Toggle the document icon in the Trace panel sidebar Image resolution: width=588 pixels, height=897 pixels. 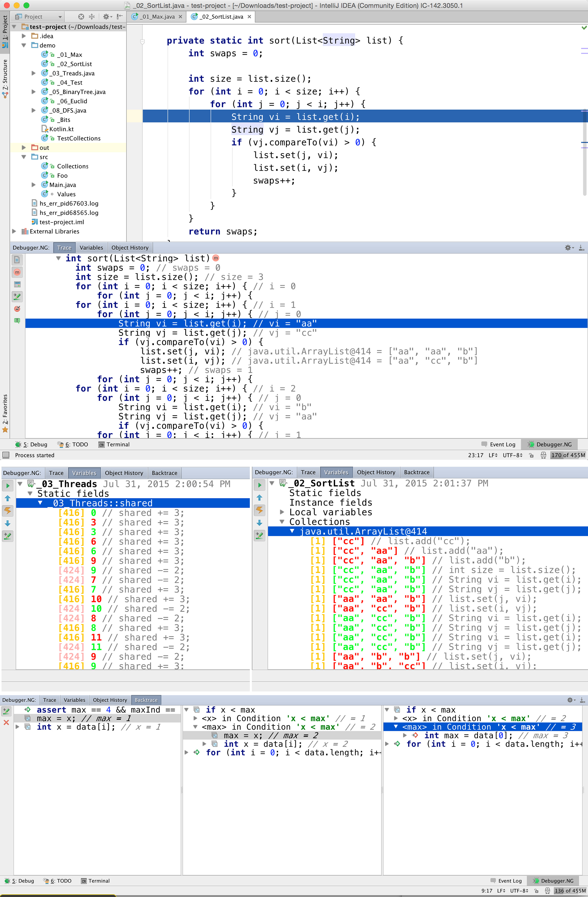click(x=17, y=260)
